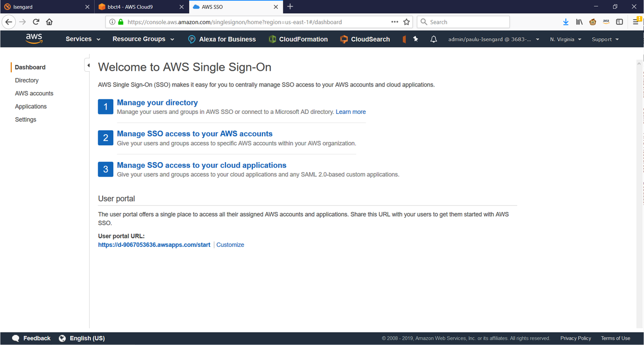The width and height of the screenshot is (644, 345).
Task: Click the orange partially hidden shortcut icon
Action: coord(404,39)
